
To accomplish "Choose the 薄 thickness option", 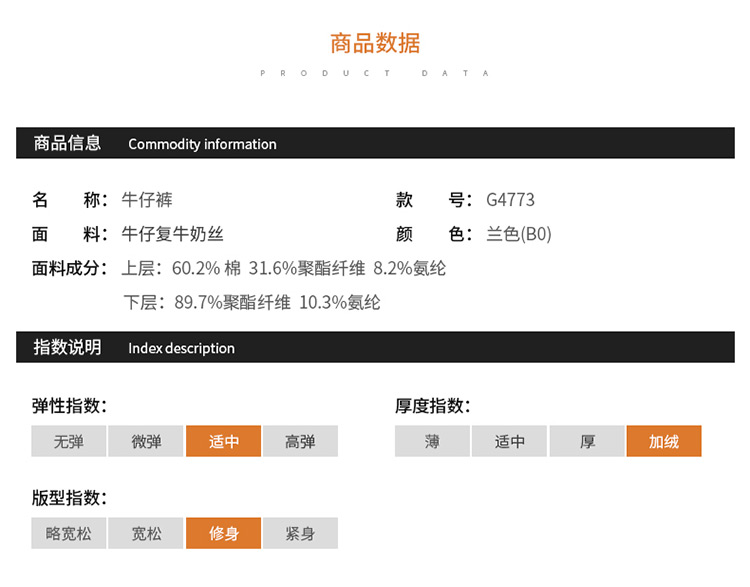I will [432, 441].
